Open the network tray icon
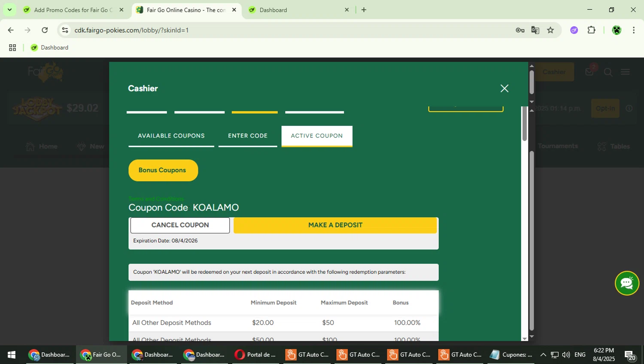 (x=555, y=355)
